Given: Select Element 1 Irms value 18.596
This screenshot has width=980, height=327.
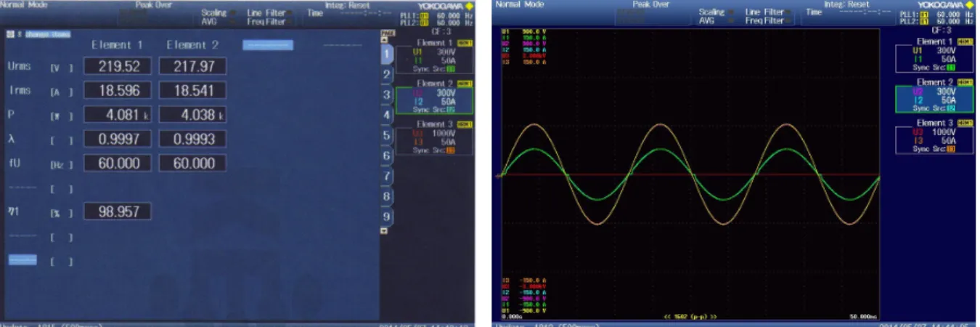Looking at the screenshot, I should pyautogui.click(x=117, y=90).
